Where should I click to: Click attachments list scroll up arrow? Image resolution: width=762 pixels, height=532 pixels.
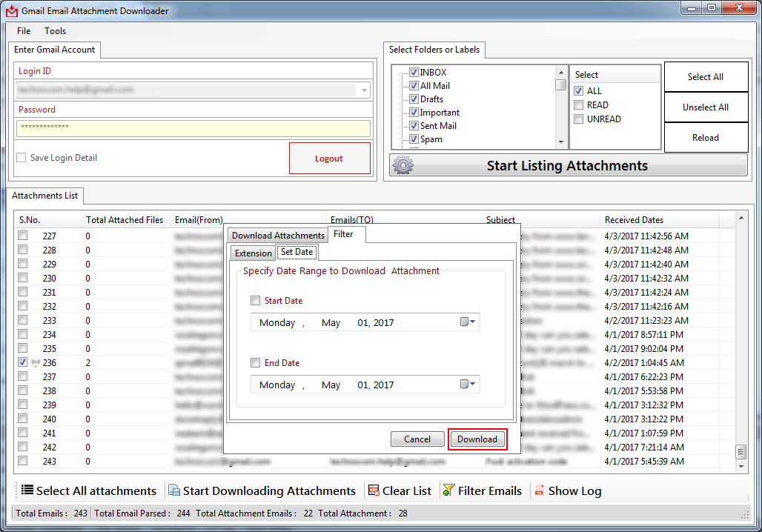click(741, 218)
